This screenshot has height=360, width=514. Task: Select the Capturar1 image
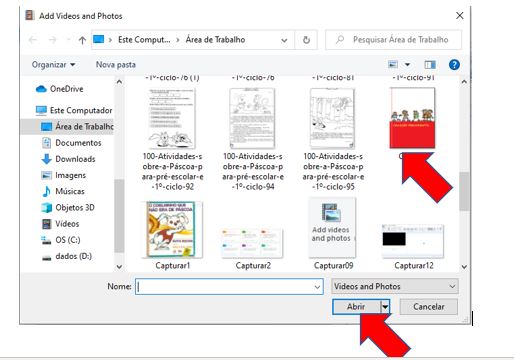pos(172,235)
